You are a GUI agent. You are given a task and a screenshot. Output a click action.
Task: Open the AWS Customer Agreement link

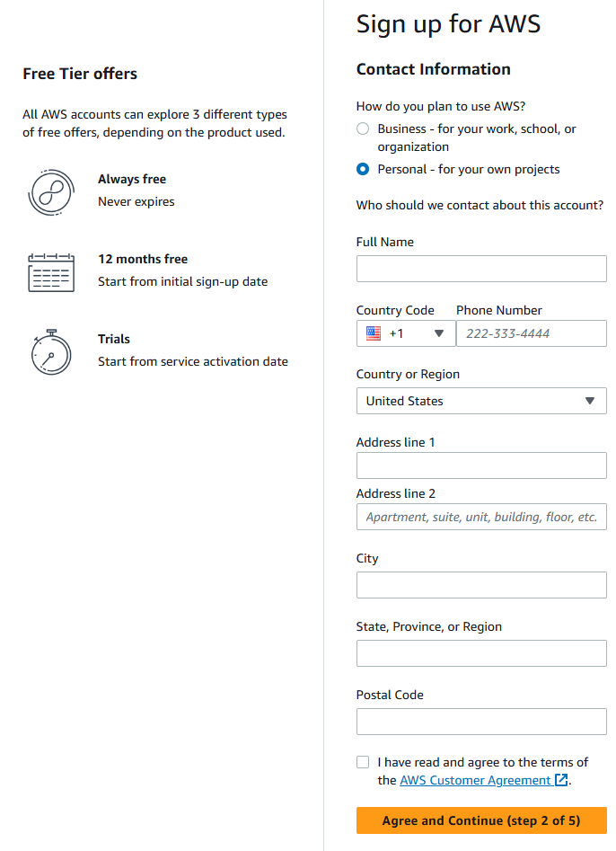(476, 780)
